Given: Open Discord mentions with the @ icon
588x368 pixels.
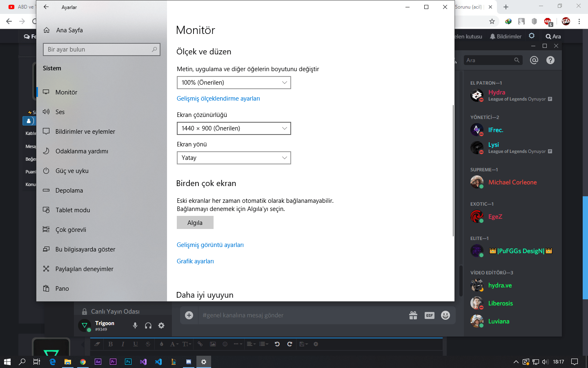Looking at the screenshot, I should tap(534, 60).
